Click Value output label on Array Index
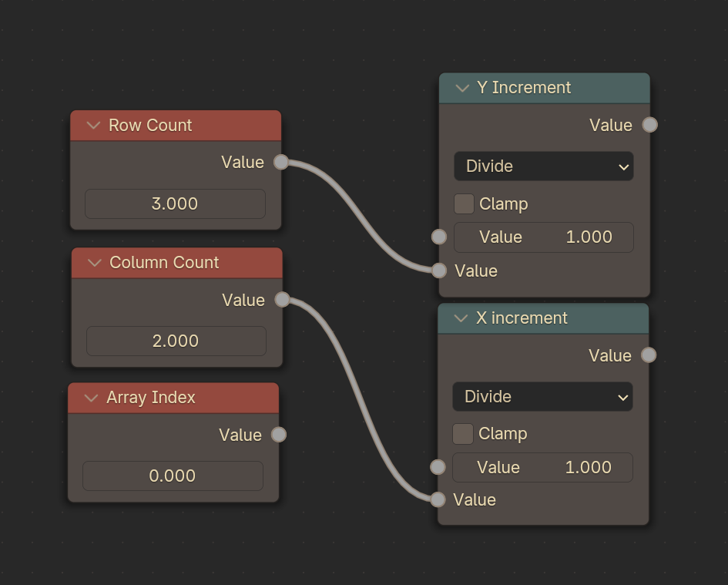 coord(240,435)
